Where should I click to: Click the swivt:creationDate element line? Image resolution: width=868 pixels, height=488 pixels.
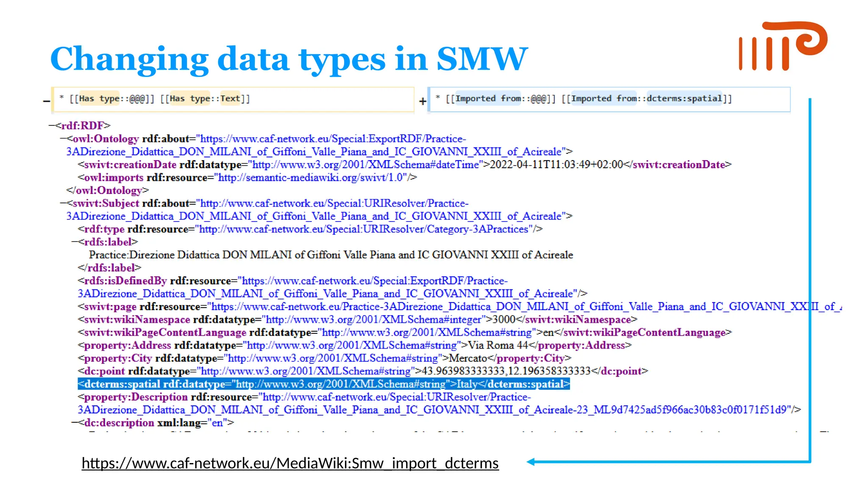pyautogui.click(x=405, y=164)
